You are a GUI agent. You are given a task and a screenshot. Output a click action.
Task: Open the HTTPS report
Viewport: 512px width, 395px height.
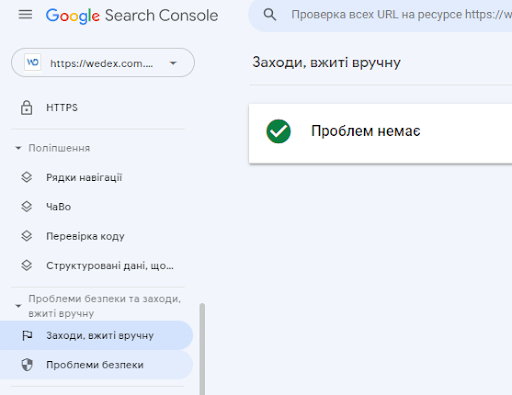pyautogui.click(x=97, y=108)
